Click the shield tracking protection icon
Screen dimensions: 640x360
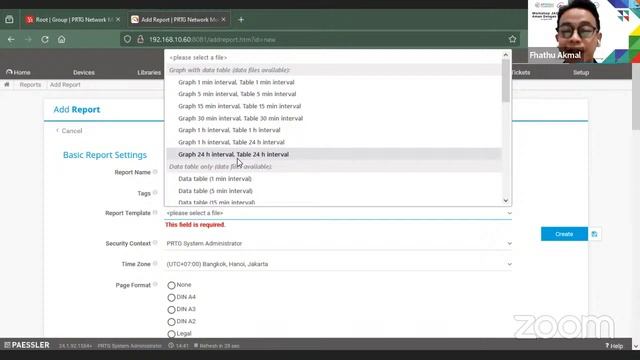point(127,39)
